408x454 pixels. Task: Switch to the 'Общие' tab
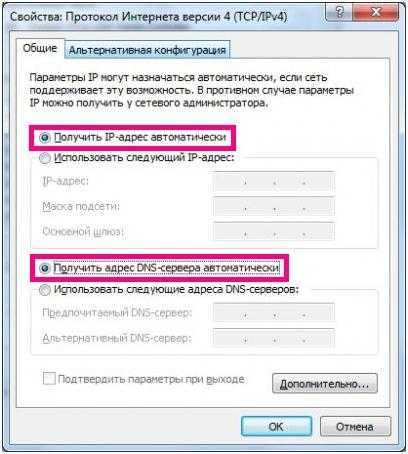[x=40, y=48]
